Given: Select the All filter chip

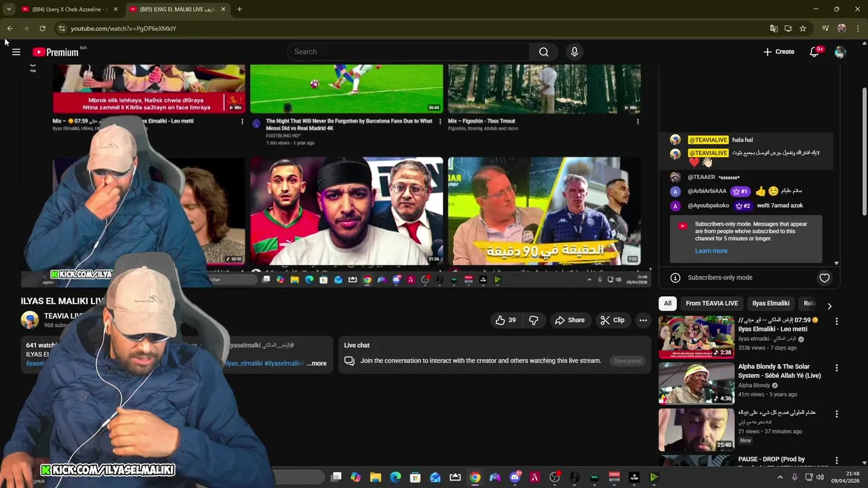Looking at the screenshot, I should pyautogui.click(x=668, y=304).
